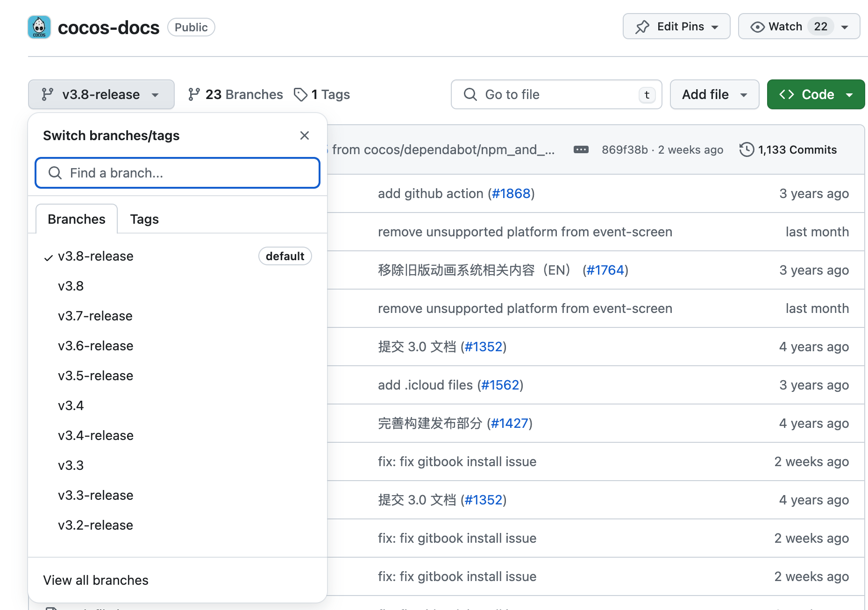Close the Switch branches/tags popup

(x=305, y=135)
